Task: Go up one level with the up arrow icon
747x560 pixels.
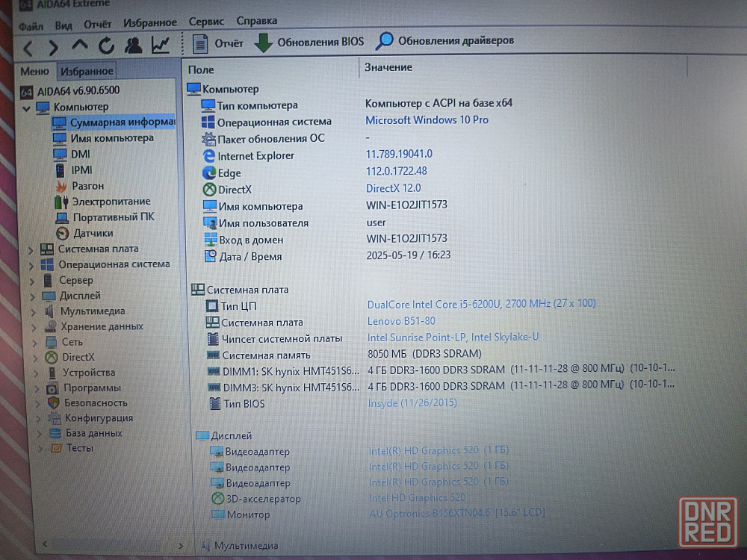Action: tap(80, 46)
